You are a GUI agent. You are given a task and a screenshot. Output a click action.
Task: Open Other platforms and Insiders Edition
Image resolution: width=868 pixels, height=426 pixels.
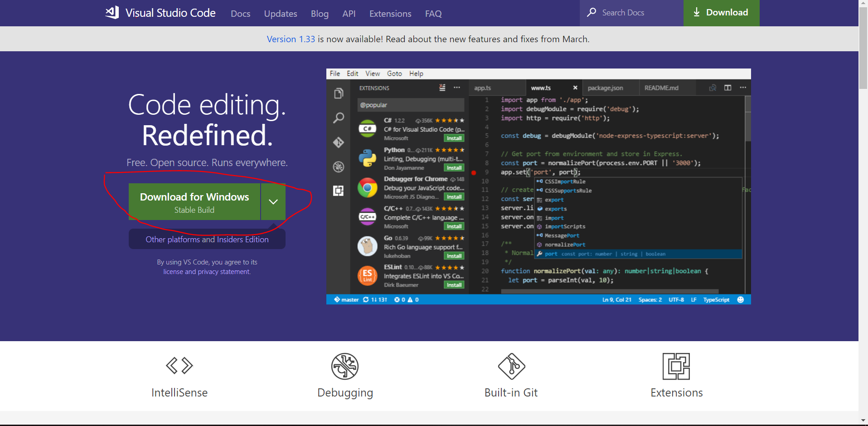click(x=207, y=239)
